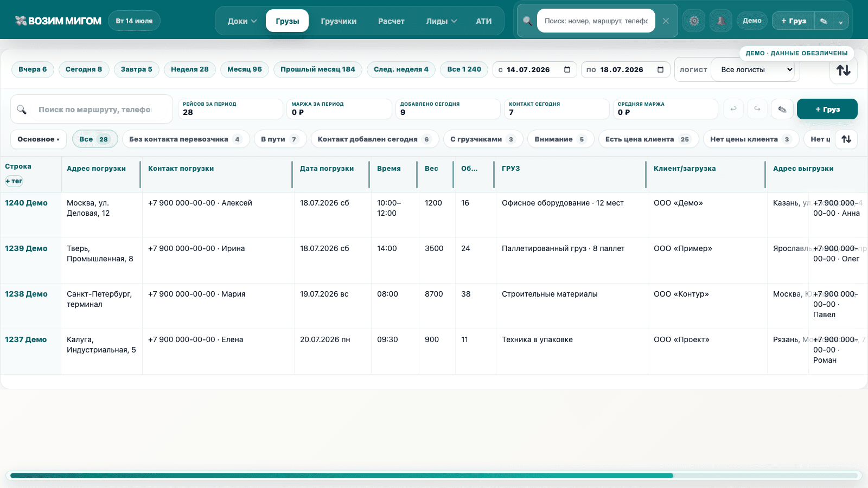This screenshot has width=868, height=488.
Task: Filter by Неделя 28
Action: coord(190,69)
